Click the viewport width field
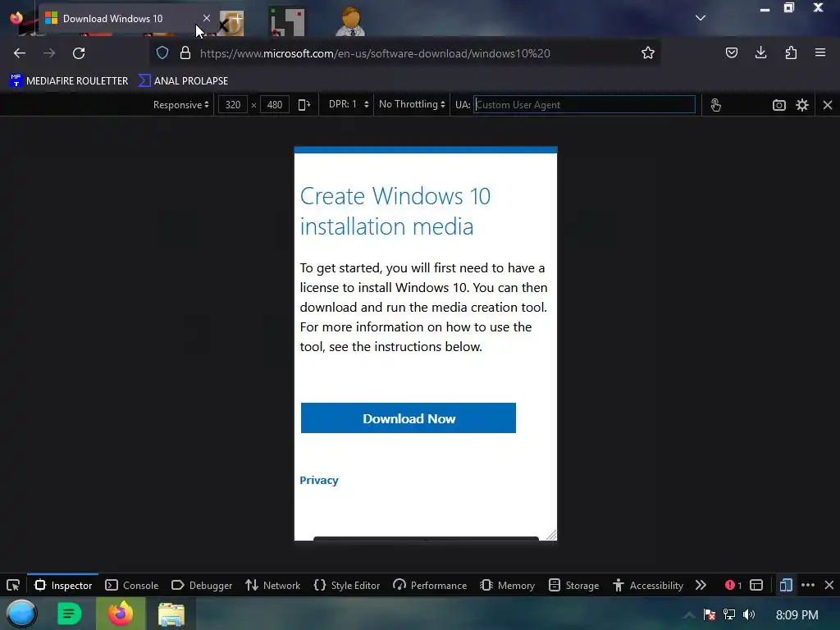The image size is (840, 630). coord(233,105)
